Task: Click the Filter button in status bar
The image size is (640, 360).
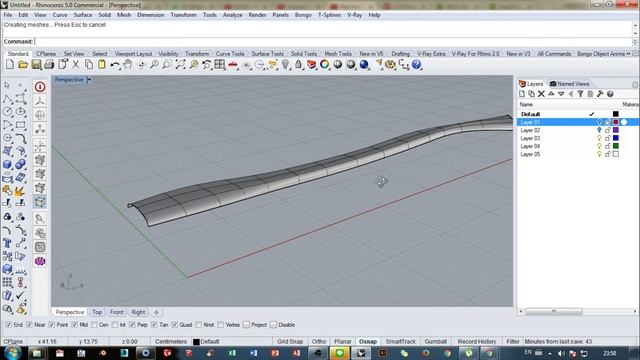Action: click(x=513, y=341)
